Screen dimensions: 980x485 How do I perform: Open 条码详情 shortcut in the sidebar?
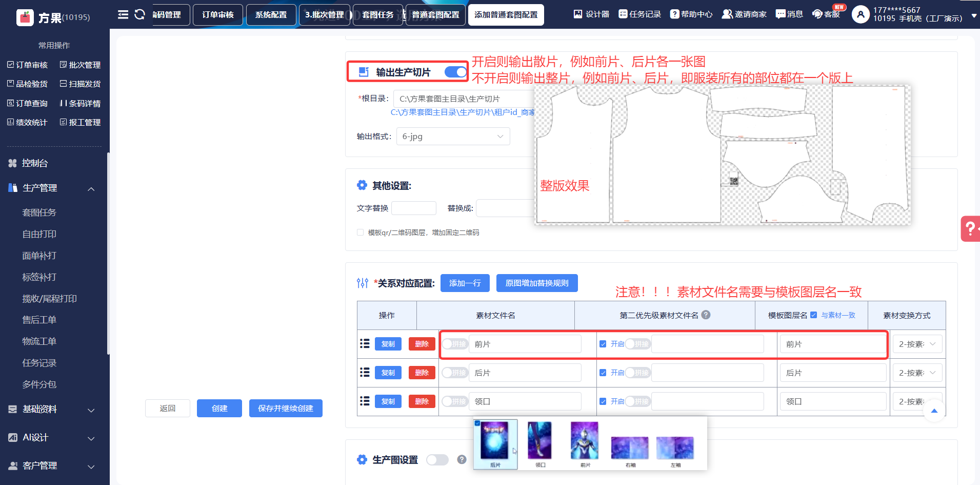pos(81,104)
